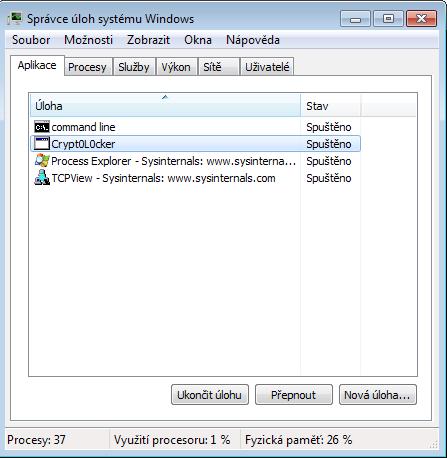The width and height of the screenshot is (447, 458).
Task: Switch to the Služby tab
Action: pos(134,67)
